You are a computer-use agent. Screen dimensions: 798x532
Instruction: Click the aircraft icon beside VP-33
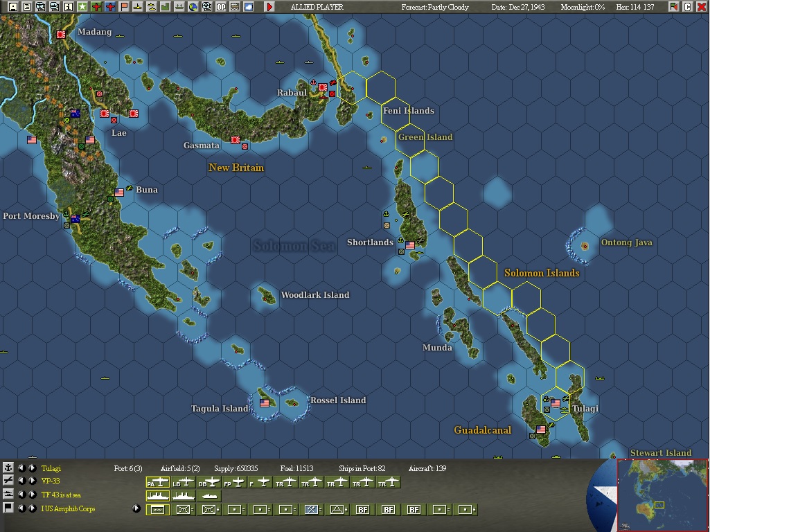[x=8, y=480]
